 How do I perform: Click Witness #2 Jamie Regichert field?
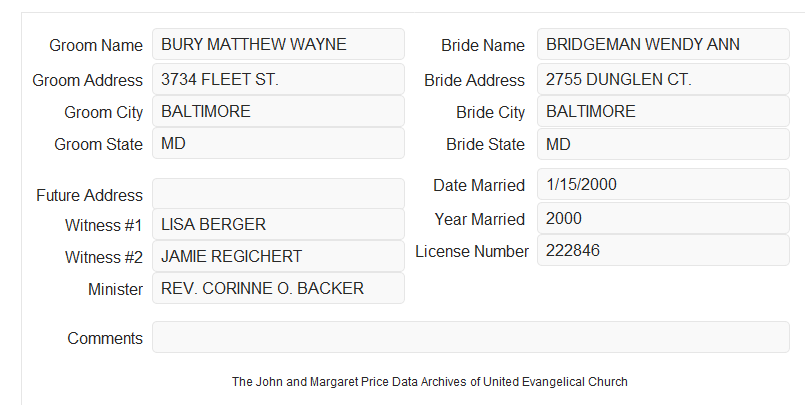[x=278, y=256]
